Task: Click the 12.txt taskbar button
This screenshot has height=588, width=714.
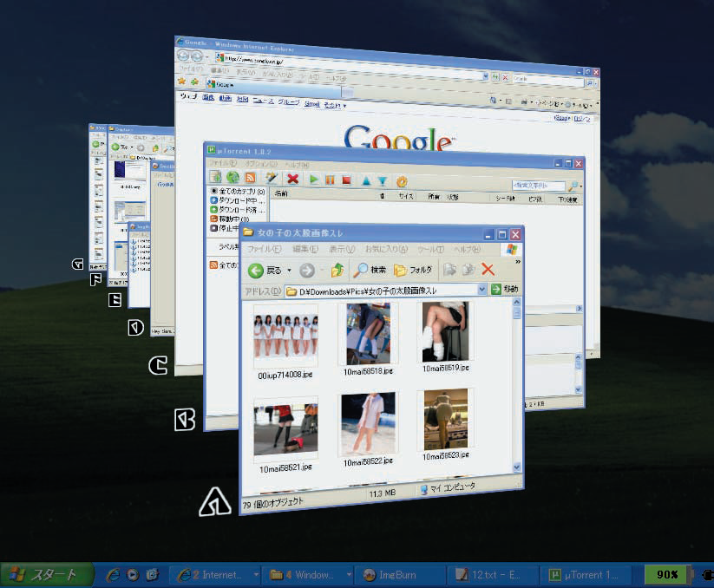Action: tap(493, 575)
